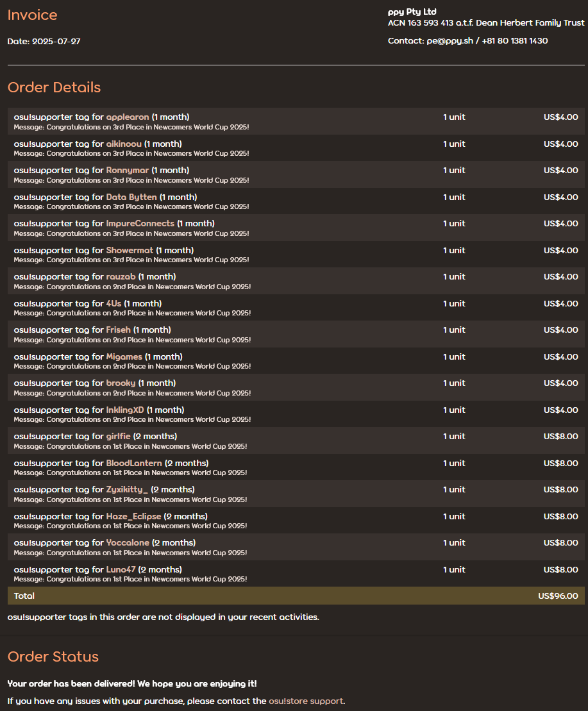Image resolution: width=588 pixels, height=711 pixels.
Task: Open the Zyxikitty_ user link
Action: 127,489
